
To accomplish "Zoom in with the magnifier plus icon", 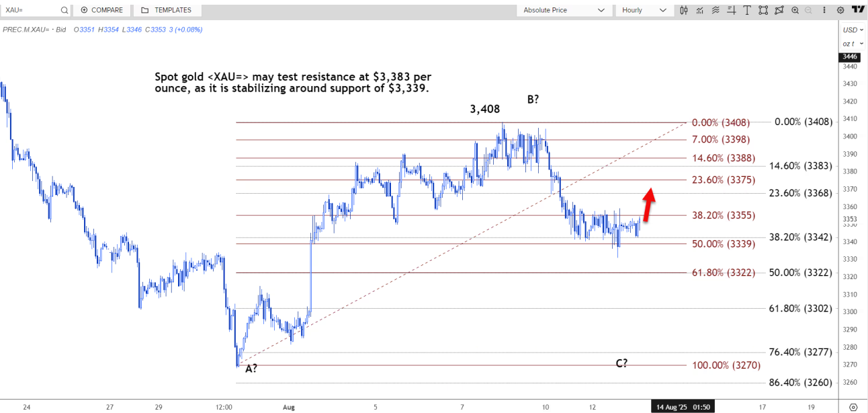I will point(795,10).
